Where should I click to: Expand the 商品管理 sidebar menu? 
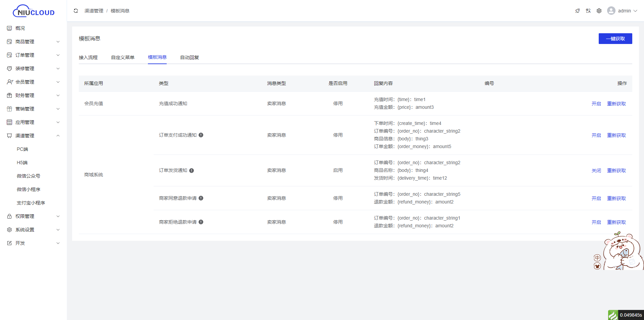(33, 42)
